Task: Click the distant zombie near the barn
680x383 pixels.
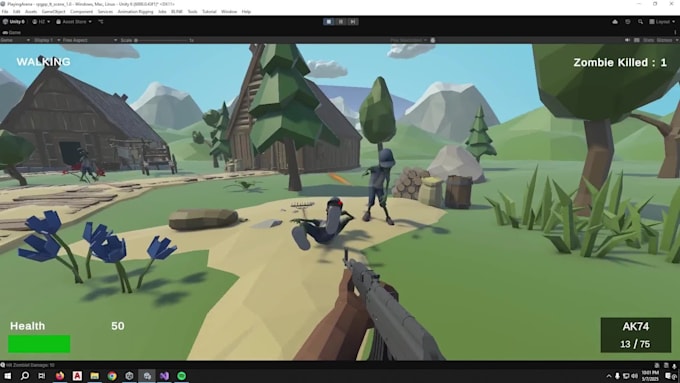Action: (x=87, y=165)
